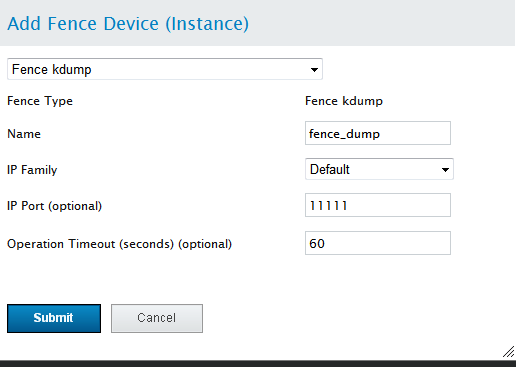Open the Fence kdump device type dropdown
The image size is (516, 367).
coord(165,69)
